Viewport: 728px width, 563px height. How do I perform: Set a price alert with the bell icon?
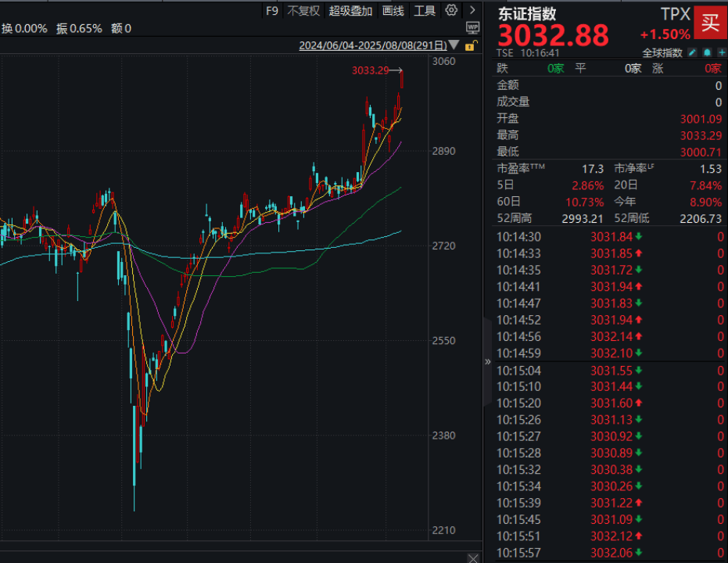(x=707, y=52)
